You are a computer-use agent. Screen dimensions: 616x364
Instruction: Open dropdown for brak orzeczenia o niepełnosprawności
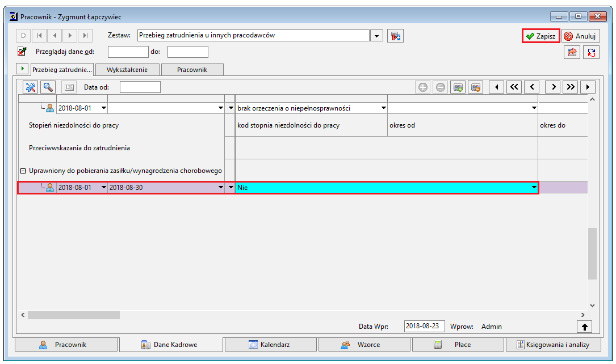click(x=383, y=108)
